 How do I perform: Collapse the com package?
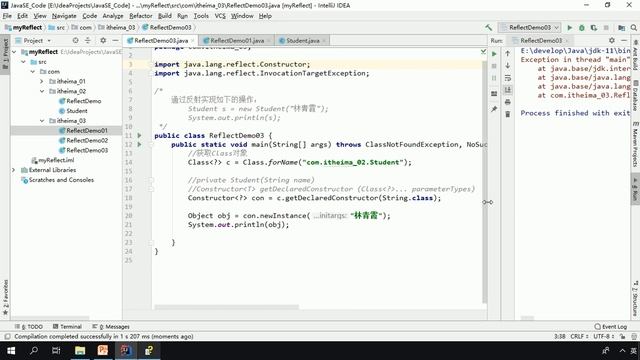(33, 71)
